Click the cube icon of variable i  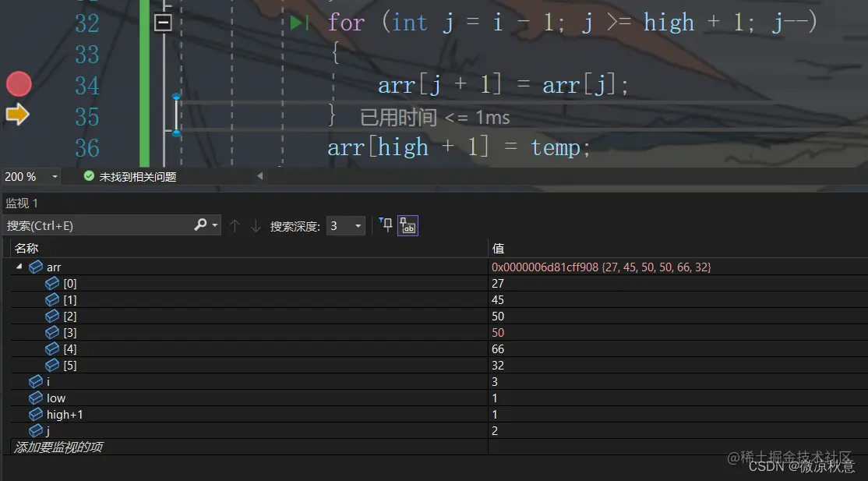(x=36, y=381)
